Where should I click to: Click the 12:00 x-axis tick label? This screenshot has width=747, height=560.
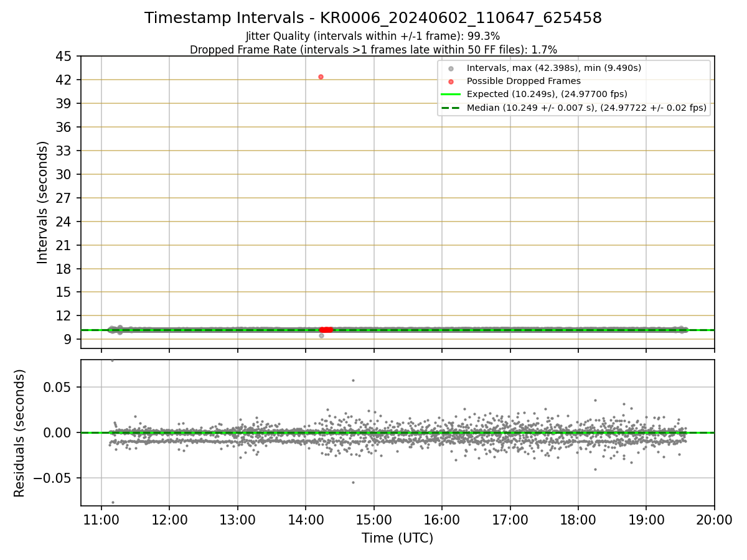(x=169, y=520)
